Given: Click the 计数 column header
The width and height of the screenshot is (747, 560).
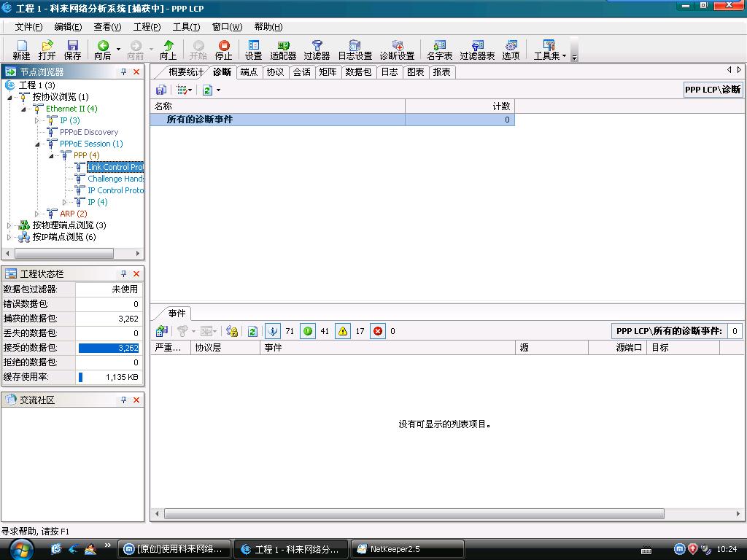Looking at the screenshot, I should click(x=460, y=106).
